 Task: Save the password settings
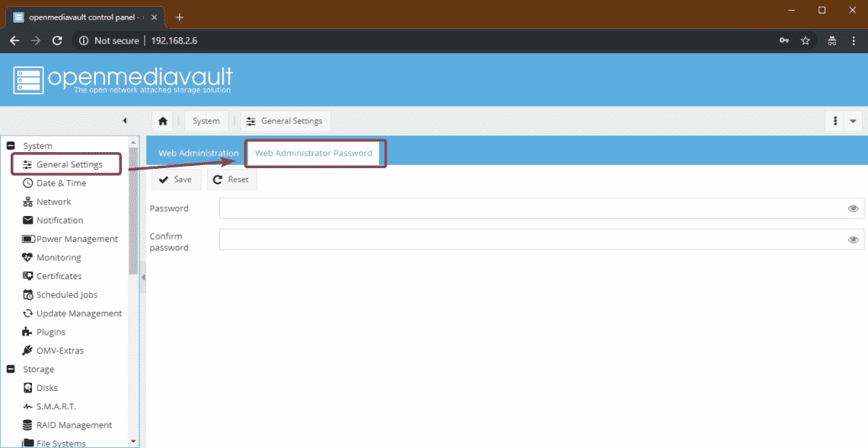coord(176,180)
